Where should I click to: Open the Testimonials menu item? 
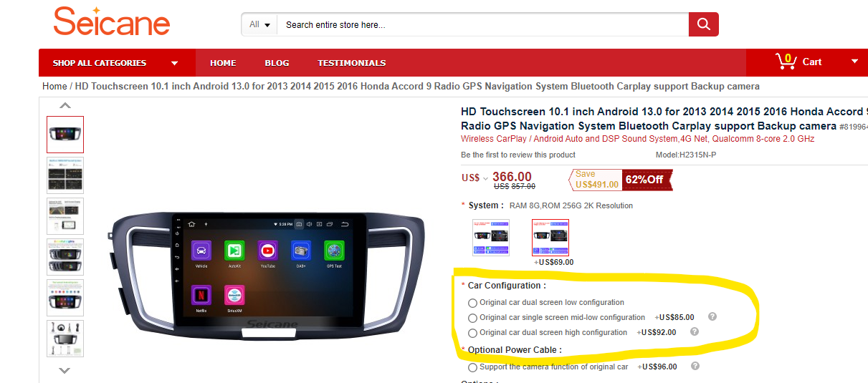352,63
